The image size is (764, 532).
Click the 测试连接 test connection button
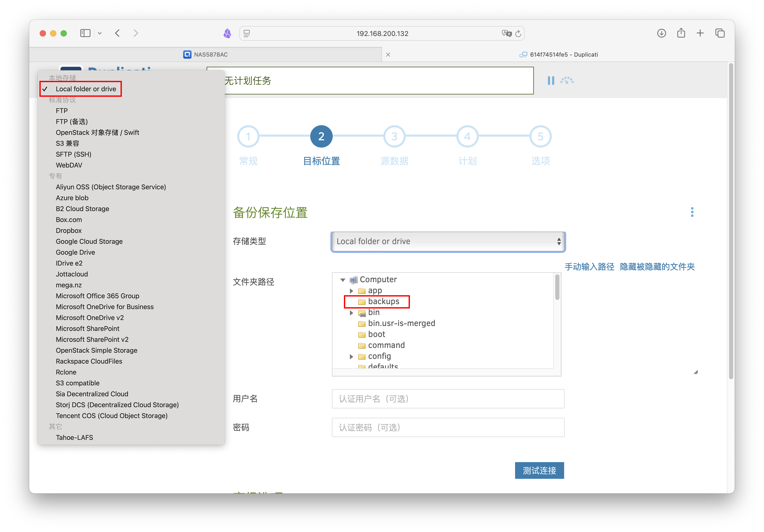[x=539, y=471]
